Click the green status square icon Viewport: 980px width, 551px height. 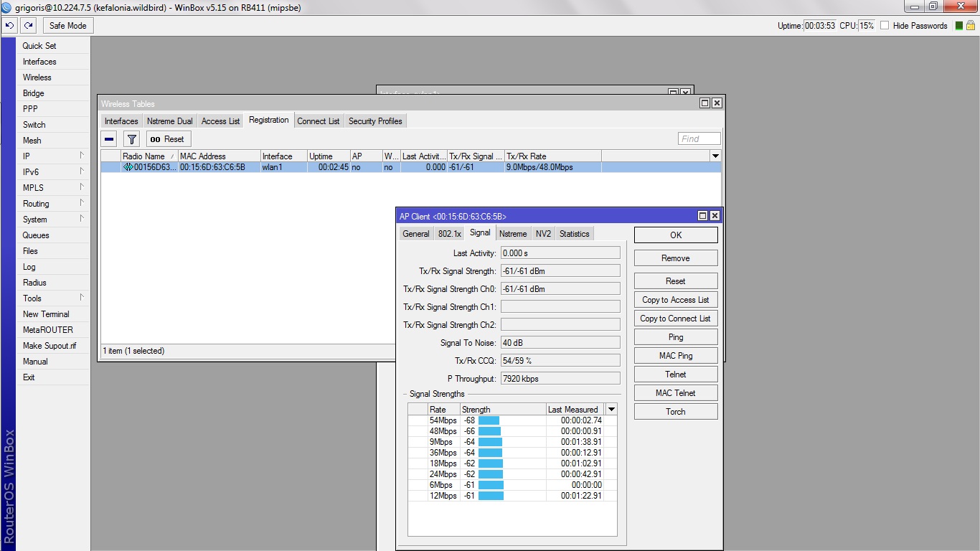click(959, 25)
